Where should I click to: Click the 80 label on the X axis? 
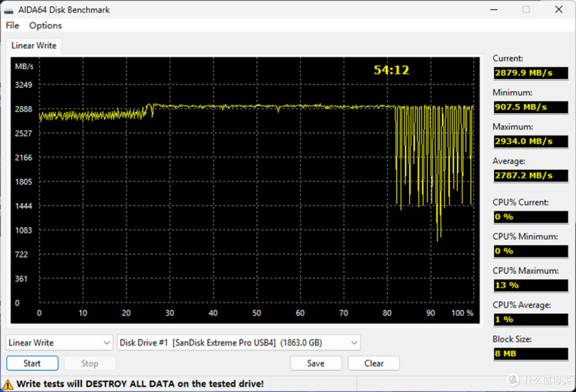tap(387, 313)
